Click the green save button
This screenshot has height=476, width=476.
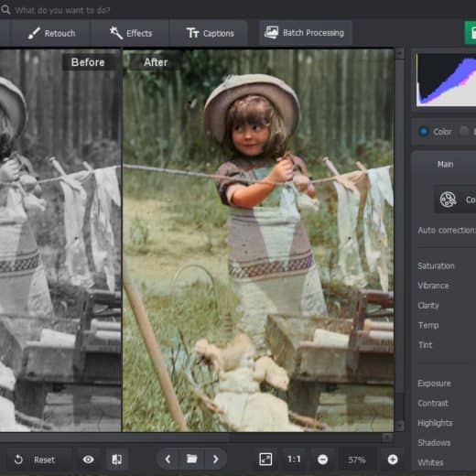point(471,33)
